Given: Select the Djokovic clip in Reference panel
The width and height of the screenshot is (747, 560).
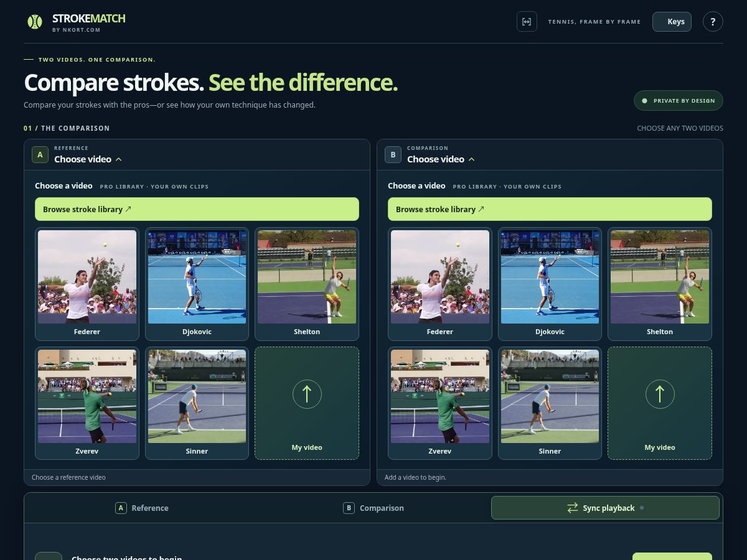Looking at the screenshot, I should (x=197, y=284).
